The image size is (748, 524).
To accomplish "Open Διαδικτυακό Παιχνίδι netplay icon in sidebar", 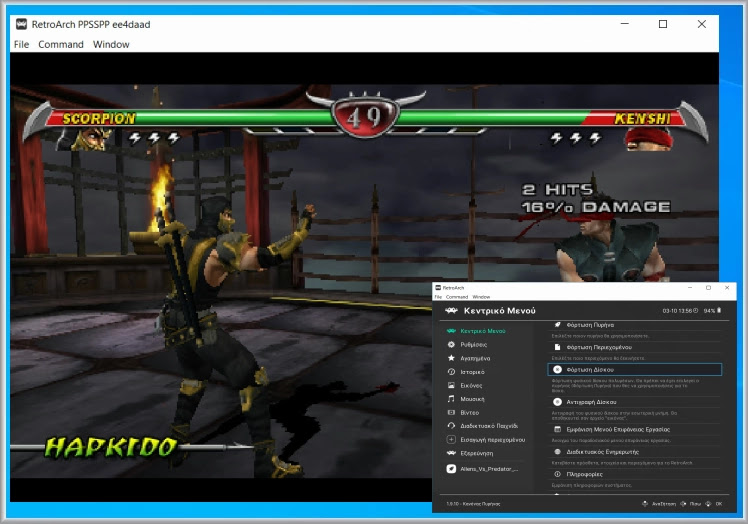I will (x=451, y=426).
